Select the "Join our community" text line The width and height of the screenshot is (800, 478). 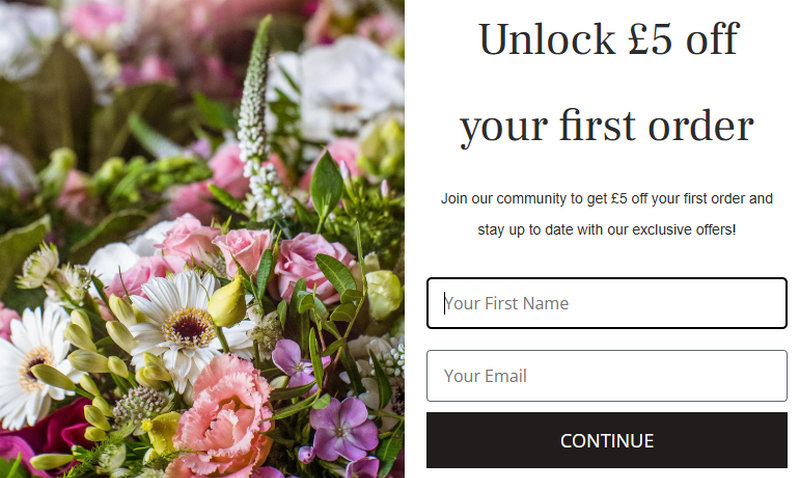pyautogui.click(x=607, y=198)
